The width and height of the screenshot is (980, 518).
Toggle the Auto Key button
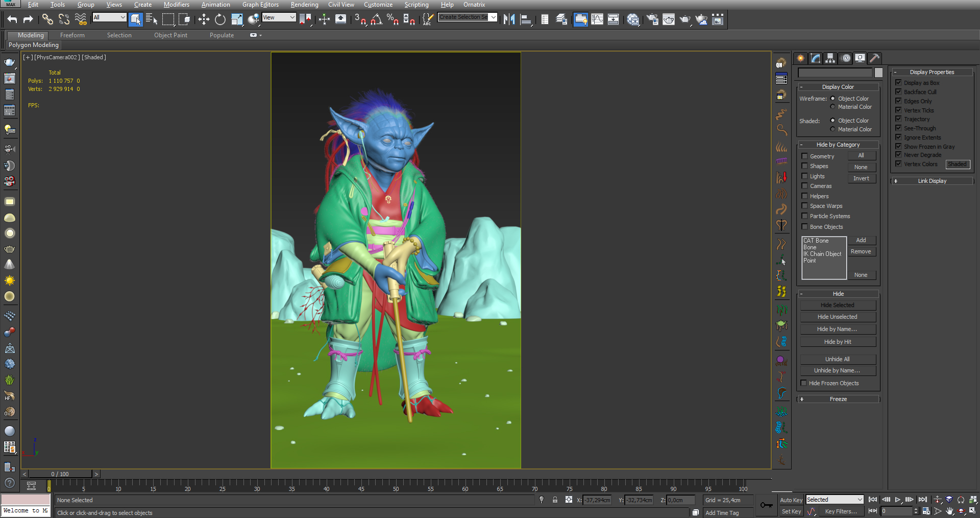(791, 500)
